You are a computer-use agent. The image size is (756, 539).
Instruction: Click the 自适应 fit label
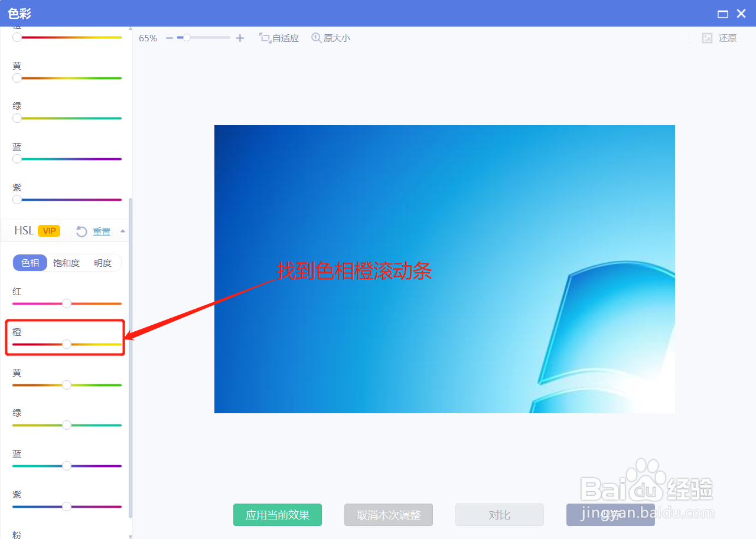(x=286, y=38)
